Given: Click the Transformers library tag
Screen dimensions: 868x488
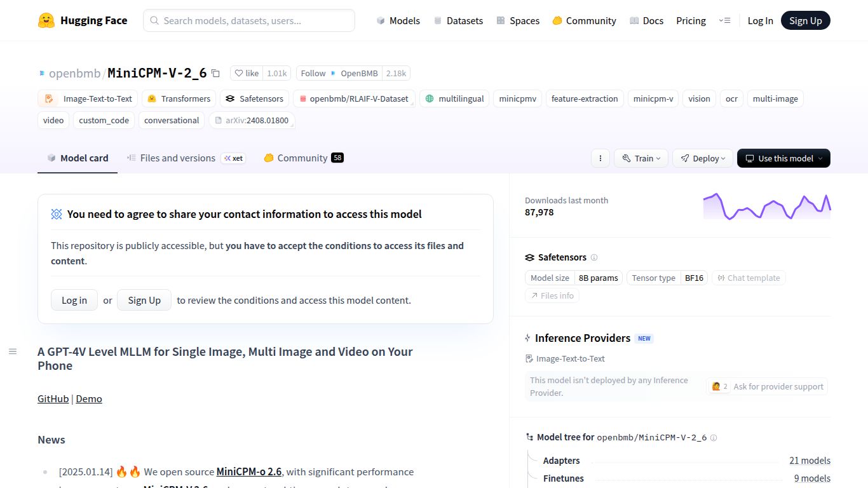Looking at the screenshot, I should click(179, 98).
